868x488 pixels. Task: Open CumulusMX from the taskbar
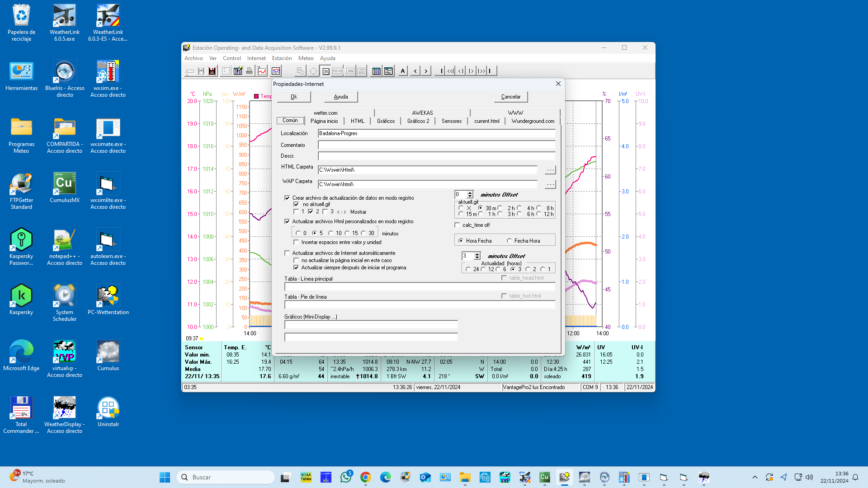(x=544, y=477)
